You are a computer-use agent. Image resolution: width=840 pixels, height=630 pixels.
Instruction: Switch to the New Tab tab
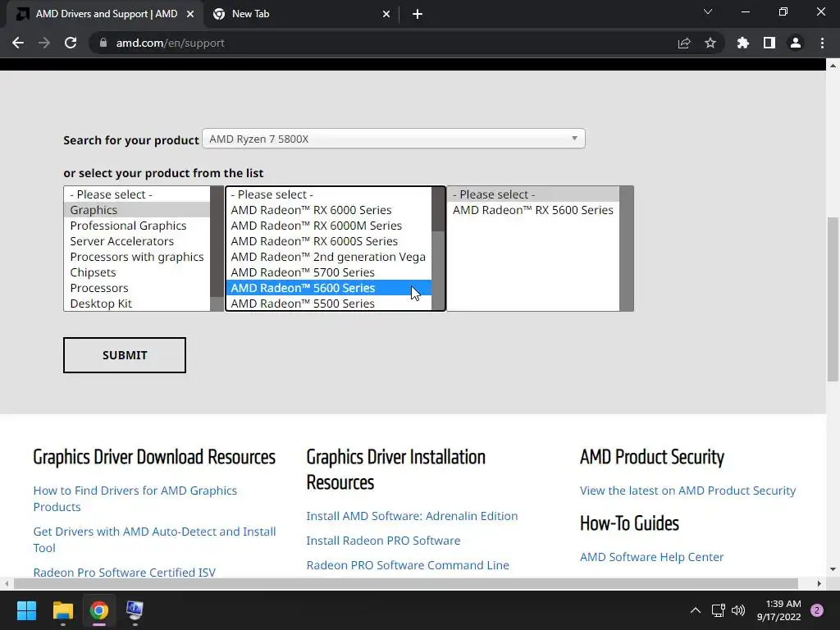pyautogui.click(x=302, y=14)
